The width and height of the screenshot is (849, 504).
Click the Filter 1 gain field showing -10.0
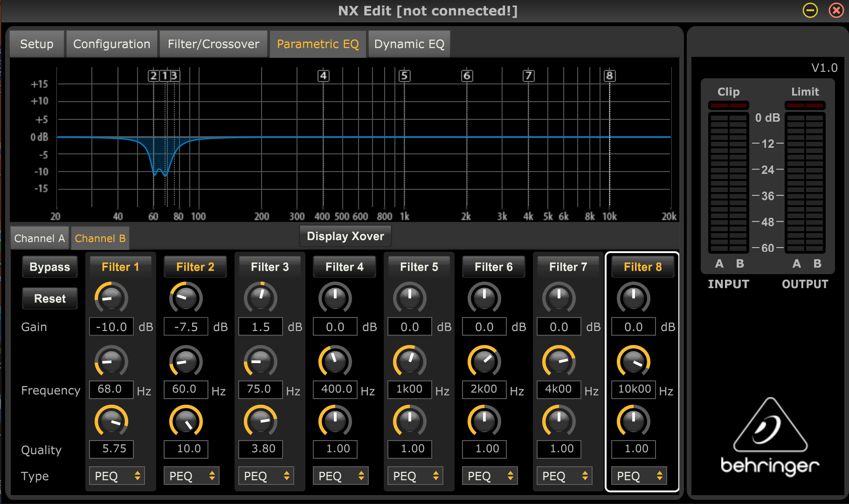coord(111,327)
